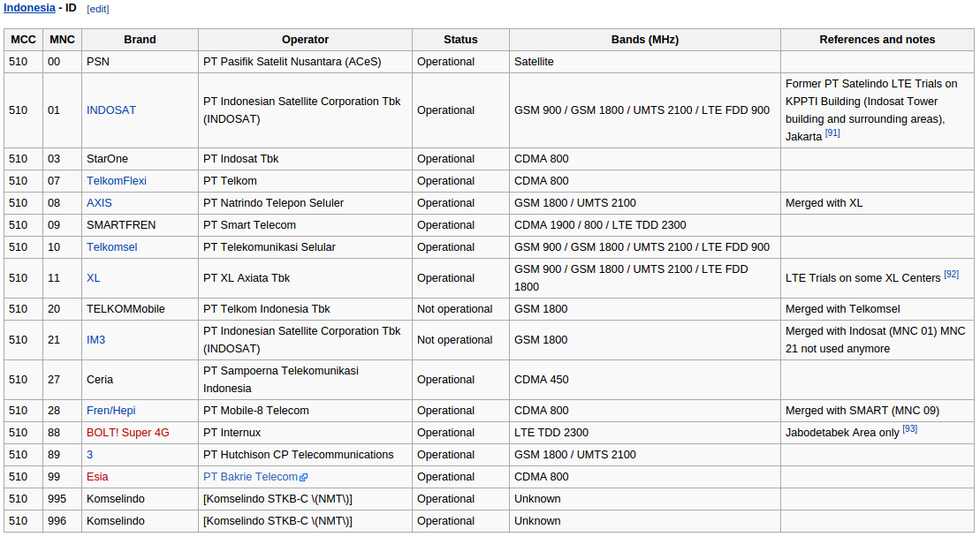Click the Merged with XL note

877,203
